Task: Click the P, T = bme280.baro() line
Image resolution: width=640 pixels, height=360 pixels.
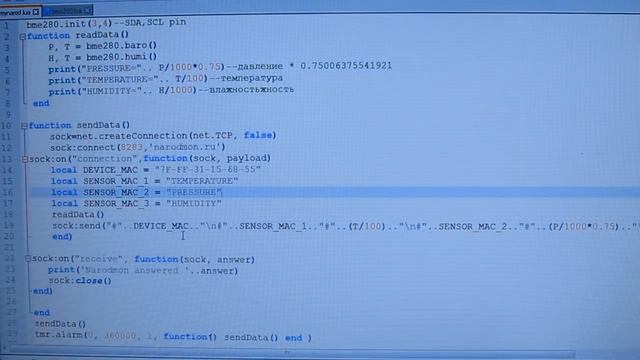Action: pos(102,46)
